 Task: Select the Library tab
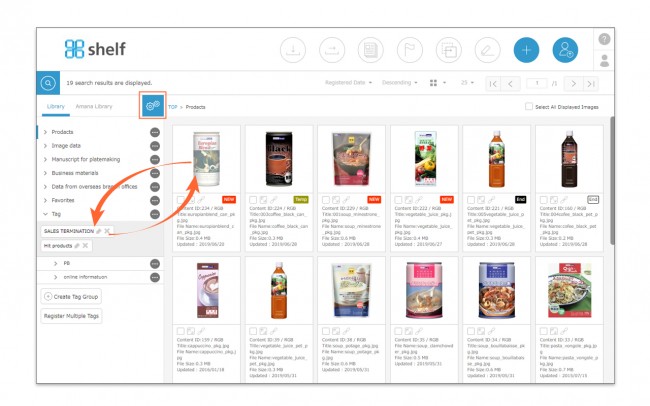[56, 106]
